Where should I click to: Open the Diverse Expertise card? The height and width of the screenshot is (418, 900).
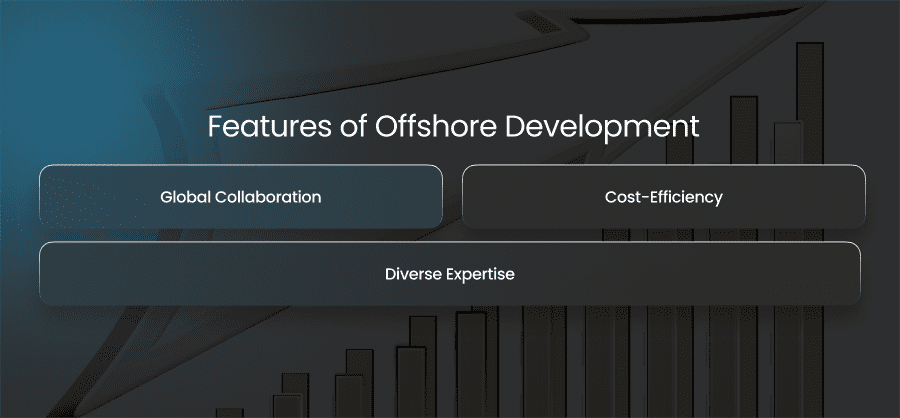coord(450,274)
